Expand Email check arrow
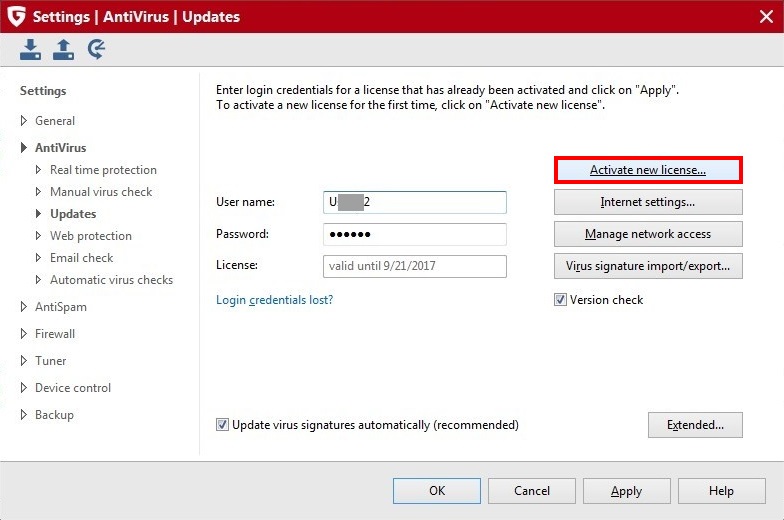The image size is (784, 520). pos(38,258)
